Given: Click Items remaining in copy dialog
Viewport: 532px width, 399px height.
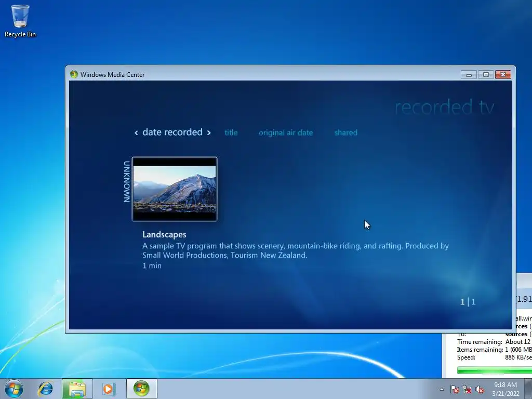Looking at the screenshot, I should [x=480, y=350].
